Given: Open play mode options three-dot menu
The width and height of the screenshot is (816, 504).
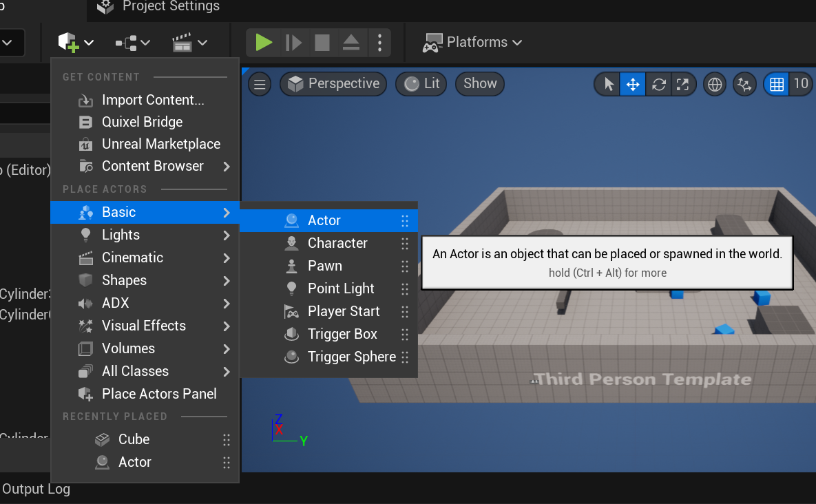Looking at the screenshot, I should point(380,42).
